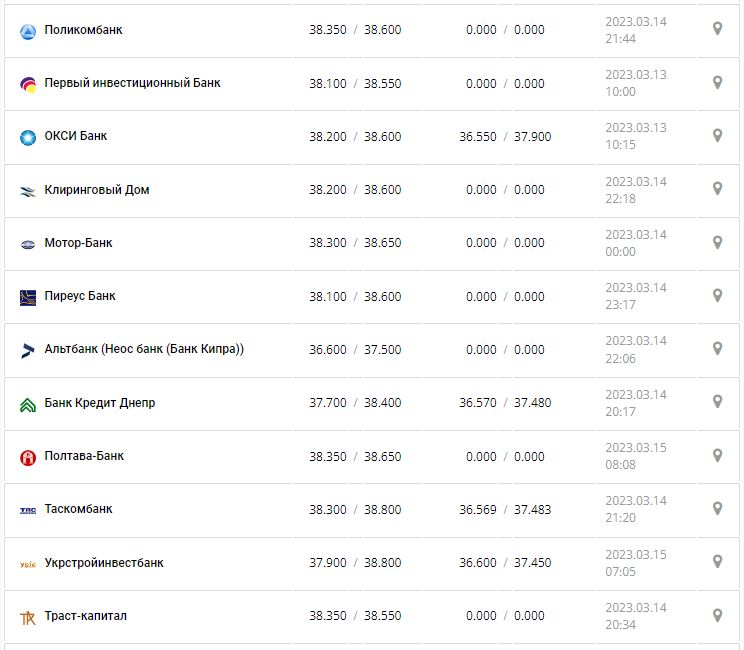The width and height of the screenshot is (744, 650).
Task: Open map pin for Таскомбанк row
Action: pos(717,508)
